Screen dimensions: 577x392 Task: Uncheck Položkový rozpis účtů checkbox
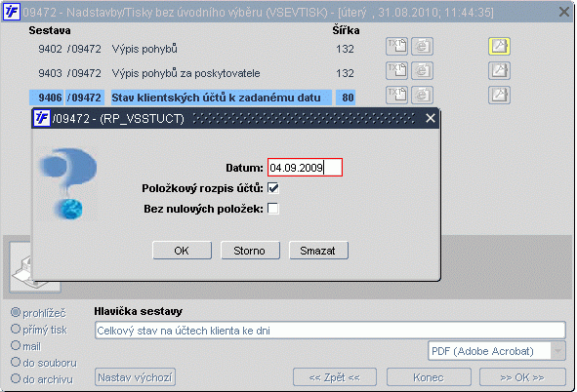click(x=273, y=188)
